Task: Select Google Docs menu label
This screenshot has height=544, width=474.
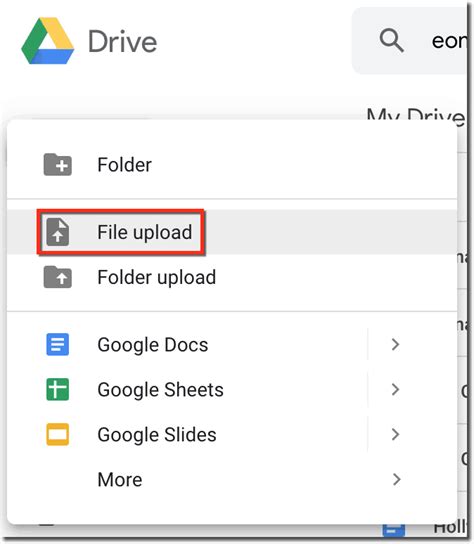Action: point(153,345)
